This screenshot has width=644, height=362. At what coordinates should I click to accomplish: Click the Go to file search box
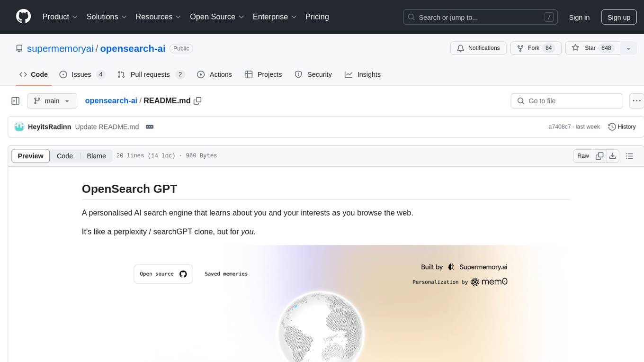(x=567, y=101)
